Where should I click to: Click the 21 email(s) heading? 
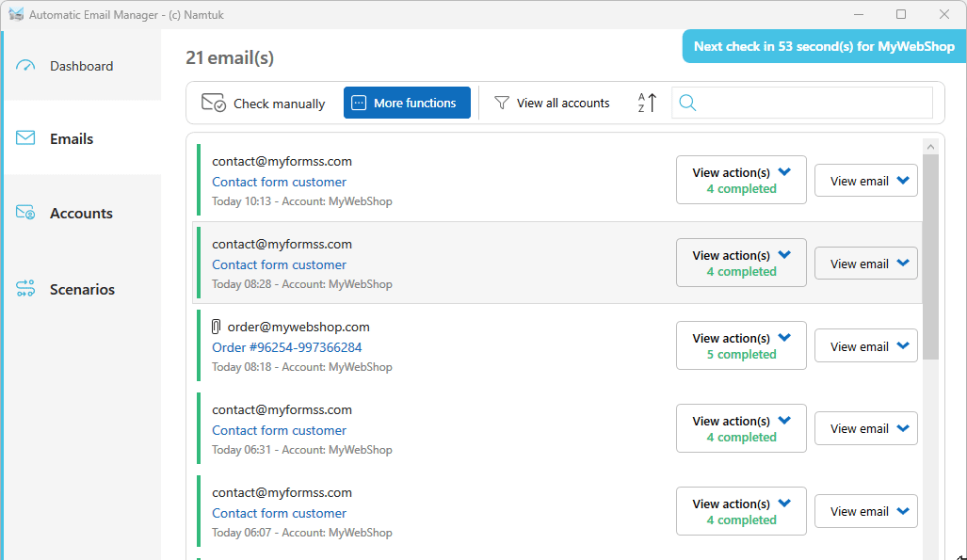[230, 57]
